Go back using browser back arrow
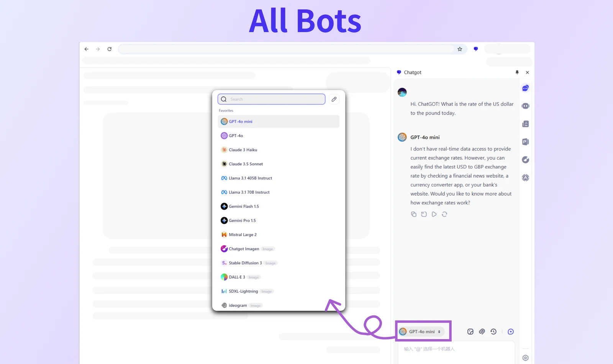613x364 pixels. point(87,49)
